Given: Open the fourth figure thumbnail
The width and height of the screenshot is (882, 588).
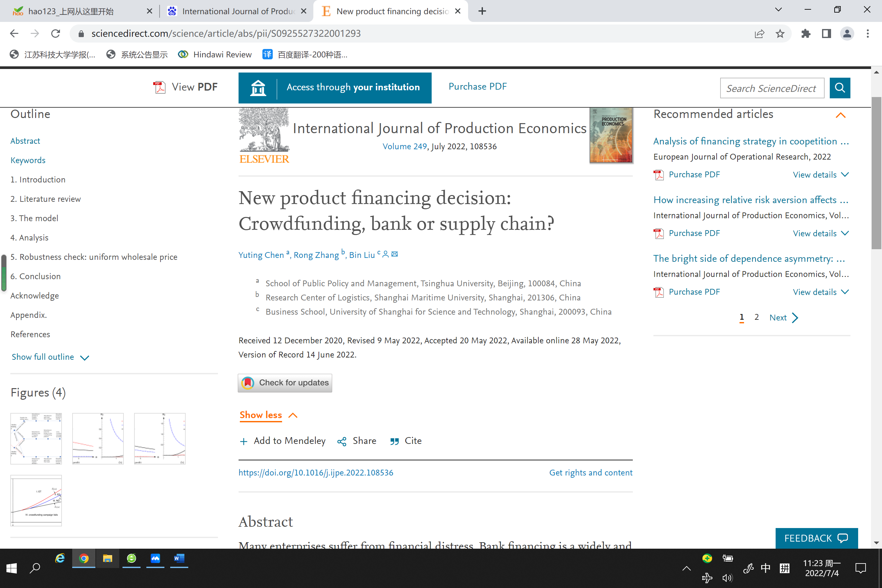Looking at the screenshot, I should tap(36, 500).
